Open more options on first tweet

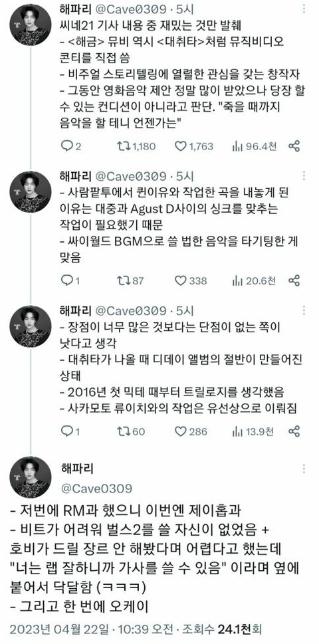point(304,8)
